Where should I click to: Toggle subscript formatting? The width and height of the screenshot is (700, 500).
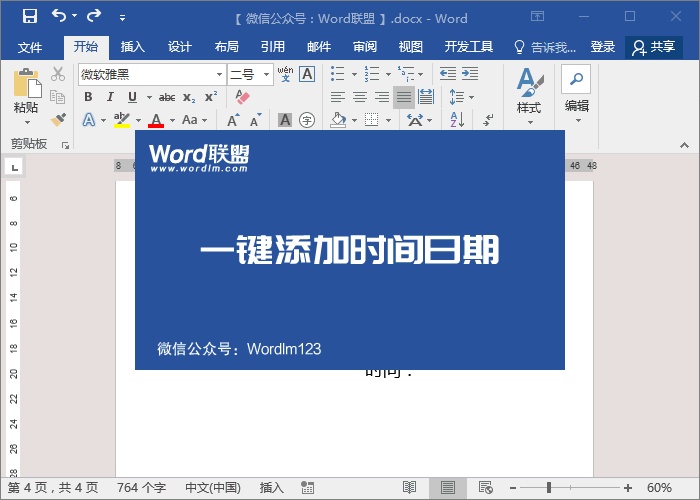tap(189, 97)
